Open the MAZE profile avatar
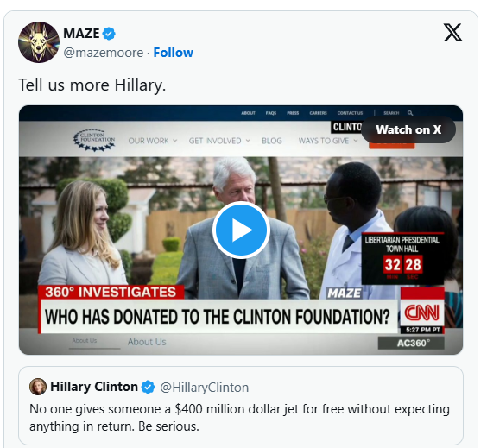 click(x=39, y=42)
